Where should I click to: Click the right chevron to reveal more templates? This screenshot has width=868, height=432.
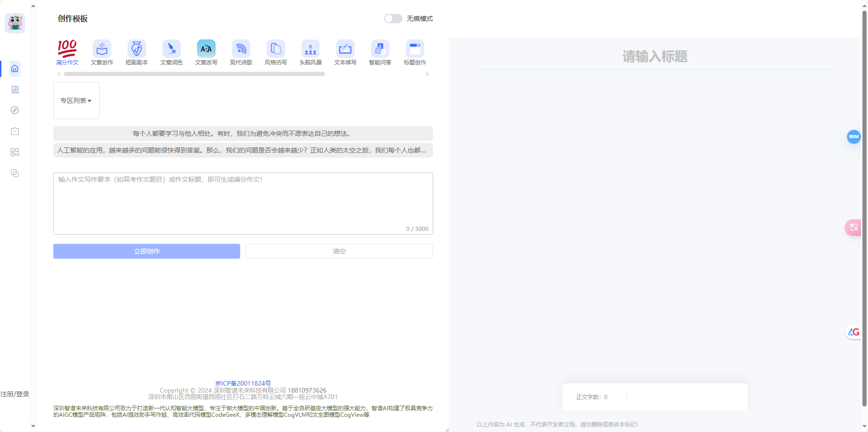pos(428,74)
